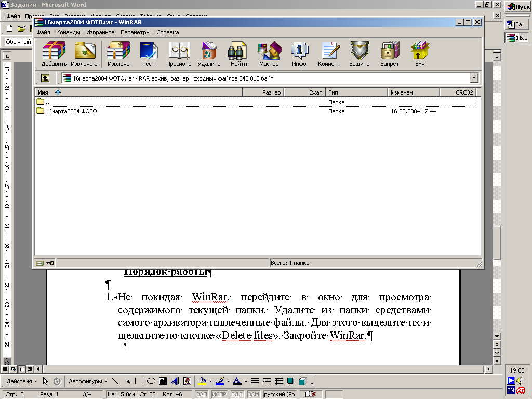Click the Извлечь (Extract) toolbar icon
The width and height of the screenshot is (532, 399).
[x=118, y=54]
